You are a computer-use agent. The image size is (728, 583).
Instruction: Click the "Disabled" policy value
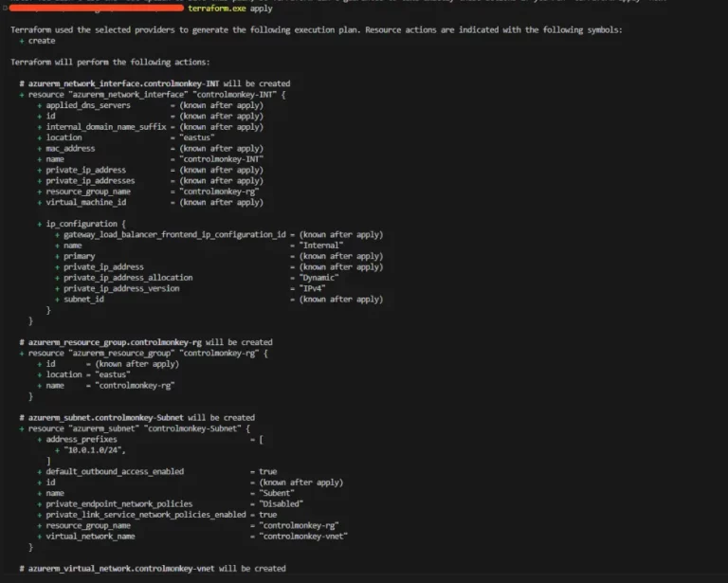[282, 504]
